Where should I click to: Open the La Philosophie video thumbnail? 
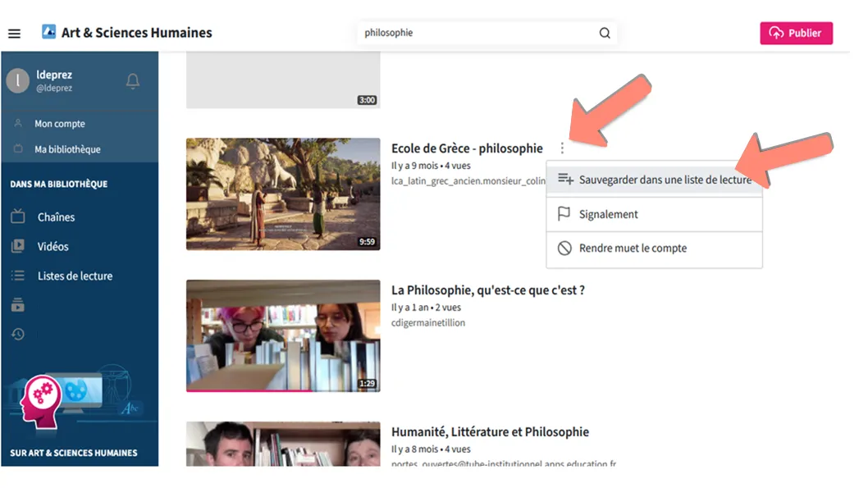click(283, 335)
